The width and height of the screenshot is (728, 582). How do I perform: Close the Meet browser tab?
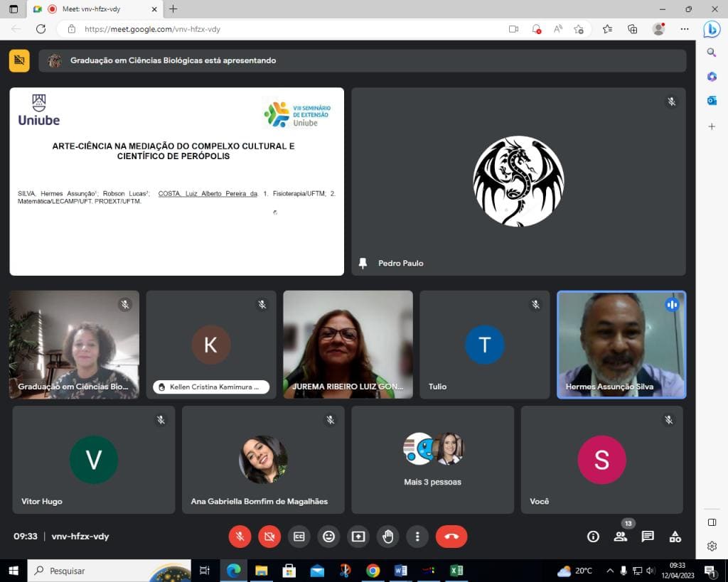tap(154, 9)
